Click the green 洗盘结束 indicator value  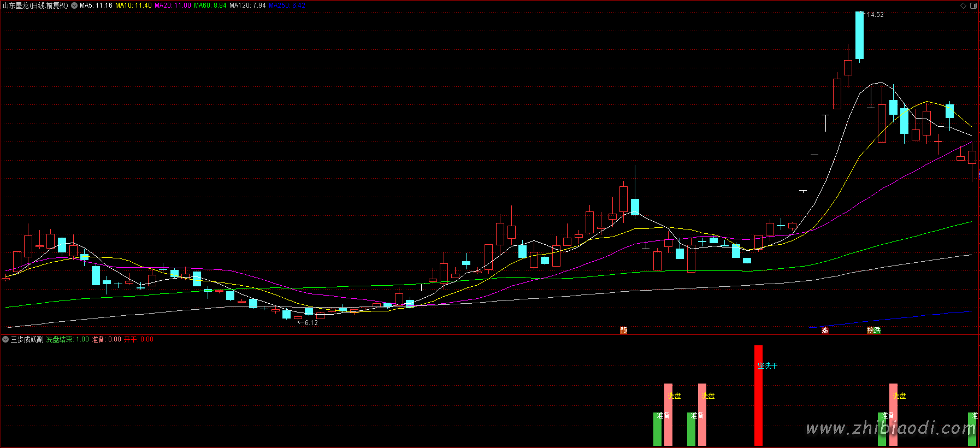coord(67,339)
